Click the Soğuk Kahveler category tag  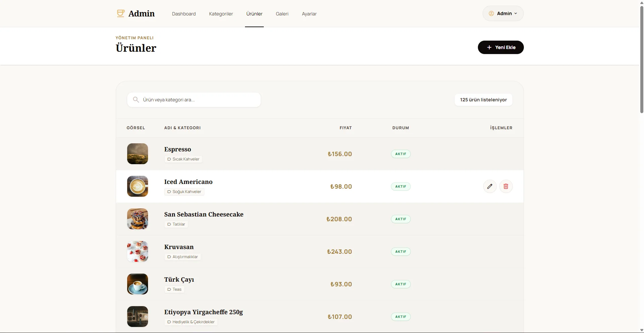[184, 192]
